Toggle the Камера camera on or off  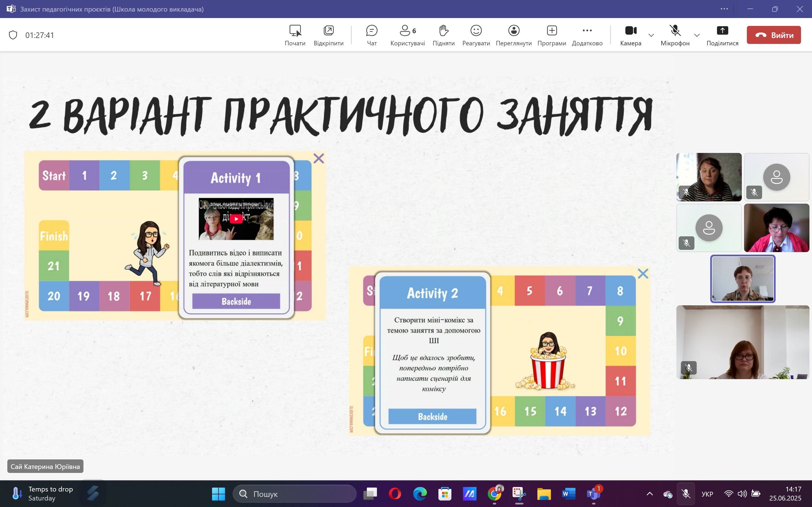point(630,35)
